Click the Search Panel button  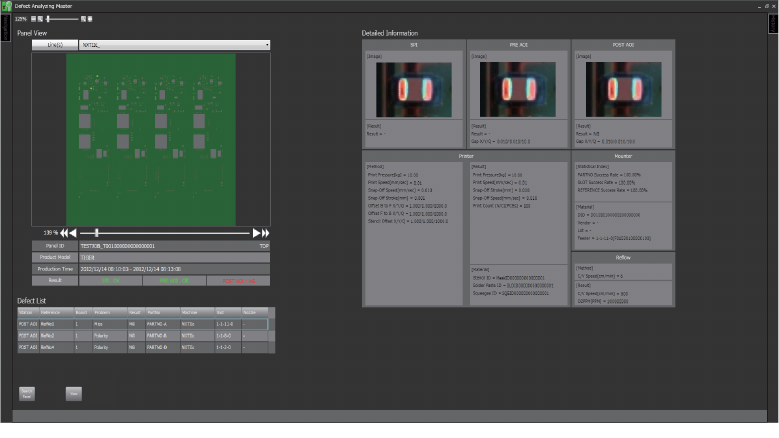(27, 394)
